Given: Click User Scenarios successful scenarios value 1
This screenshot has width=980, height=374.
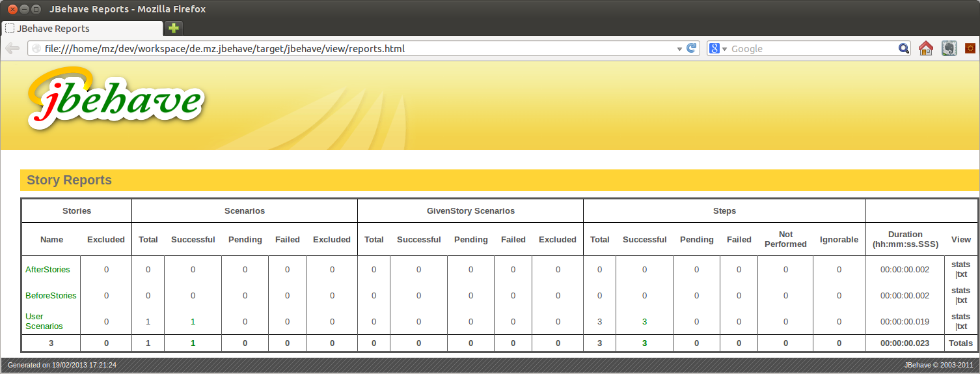Looking at the screenshot, I should 193,321.
